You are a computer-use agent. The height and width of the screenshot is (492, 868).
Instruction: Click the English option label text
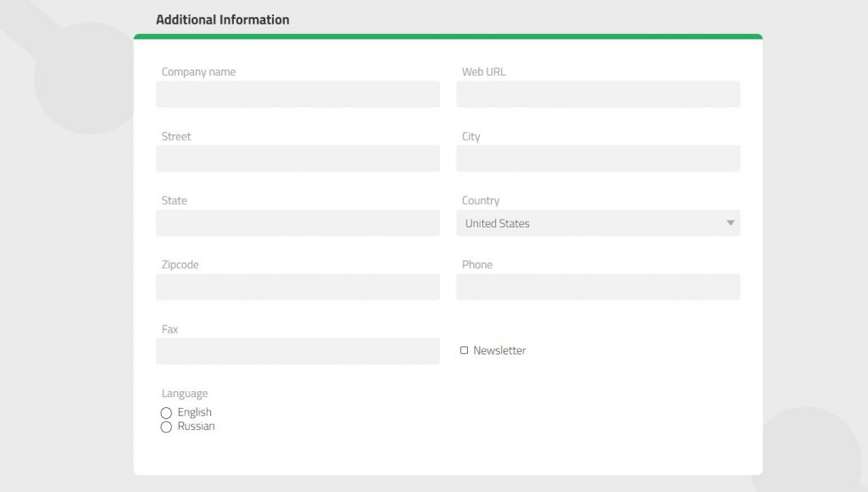click(194, 412)
